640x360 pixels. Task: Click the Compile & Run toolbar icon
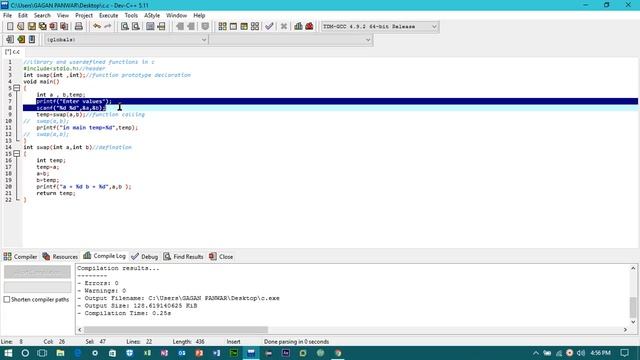(x=244, y=27)
